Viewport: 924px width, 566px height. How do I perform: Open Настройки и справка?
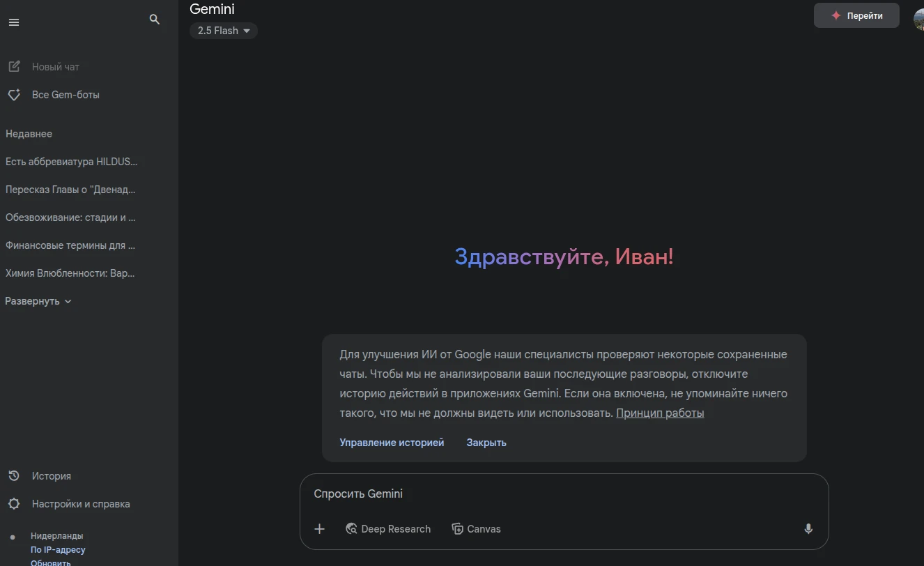[81, 504]
